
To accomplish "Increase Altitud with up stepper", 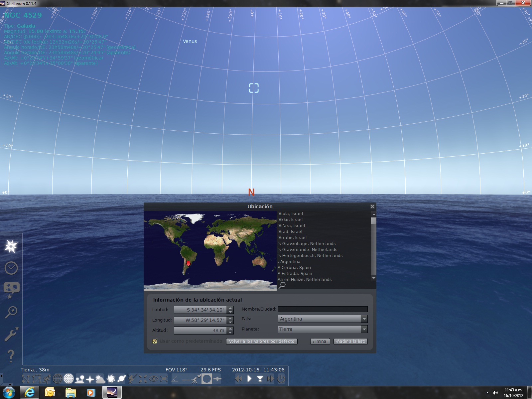I will pyautogui.click(x=230, y=329).
